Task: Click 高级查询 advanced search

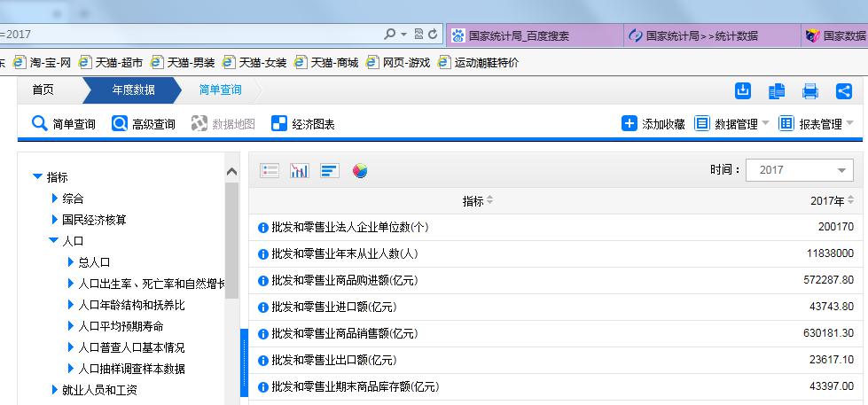Action: point(144,124)
